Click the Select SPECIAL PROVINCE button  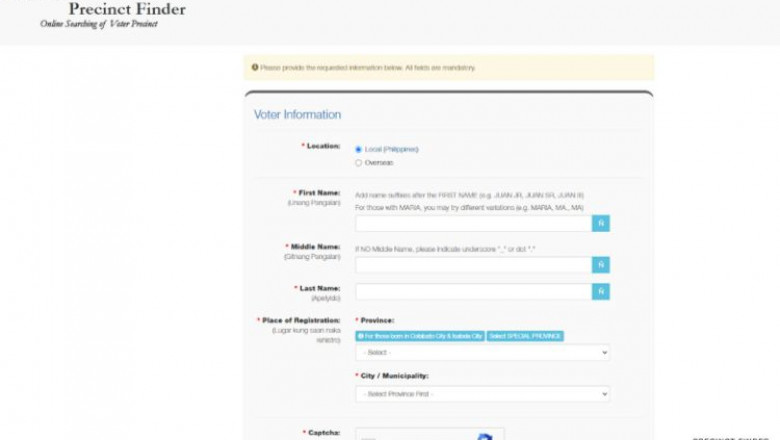click(525, 336)
